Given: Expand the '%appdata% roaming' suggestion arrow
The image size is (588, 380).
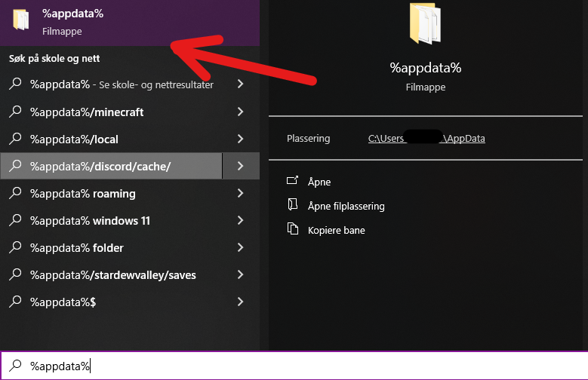Looking at the screenshot, I should [240, 193].
